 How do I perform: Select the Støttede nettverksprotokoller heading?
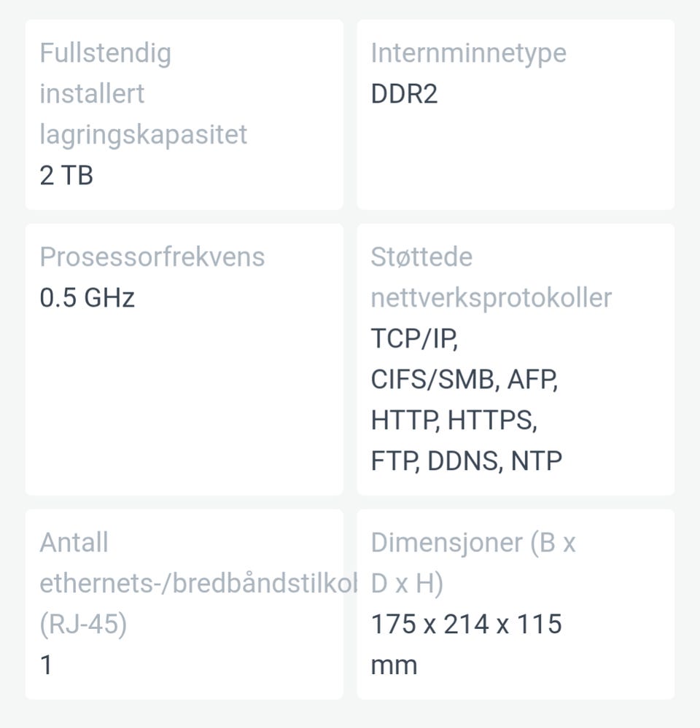tap(491, 277)
